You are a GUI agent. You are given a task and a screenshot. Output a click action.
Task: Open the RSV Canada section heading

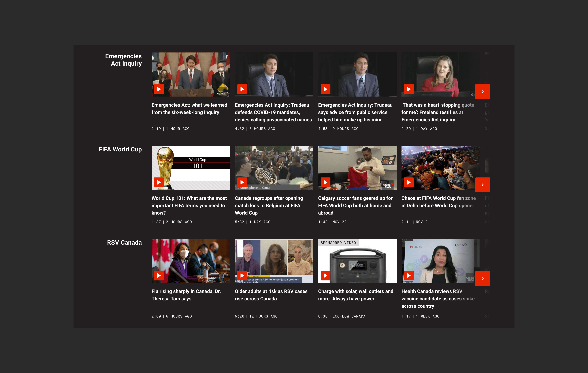click(x=124, y=242)
